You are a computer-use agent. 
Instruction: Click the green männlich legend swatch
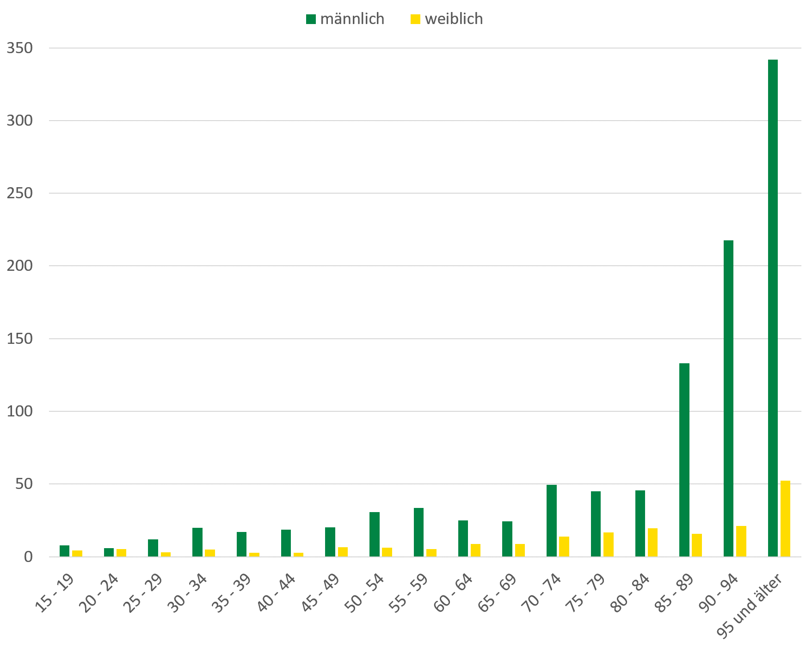click(x=311, y=19)
